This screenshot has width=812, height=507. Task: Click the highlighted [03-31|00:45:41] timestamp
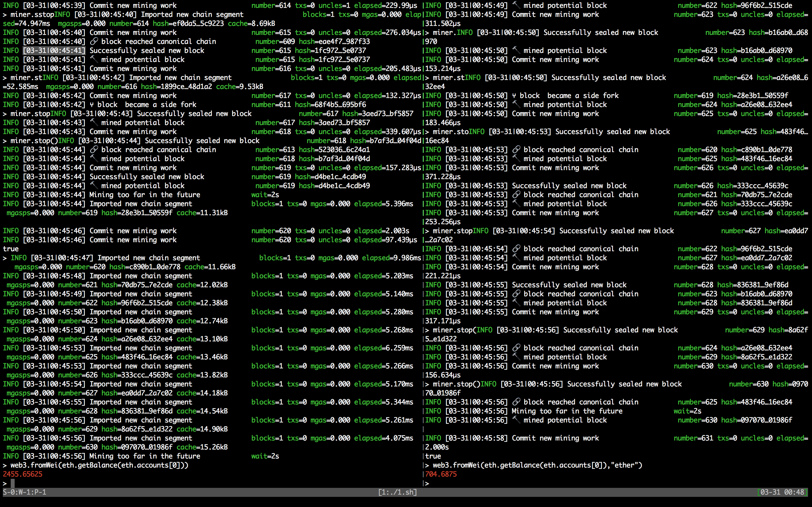54,50
